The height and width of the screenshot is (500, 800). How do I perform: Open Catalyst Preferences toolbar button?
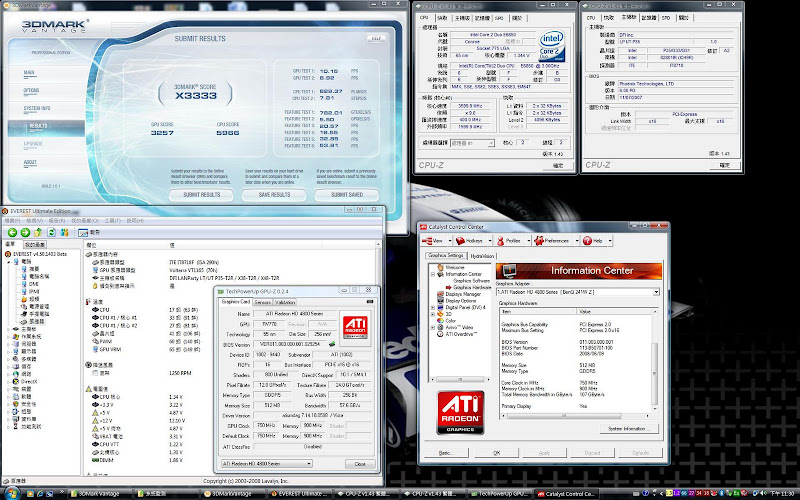[x=554, y=241]
